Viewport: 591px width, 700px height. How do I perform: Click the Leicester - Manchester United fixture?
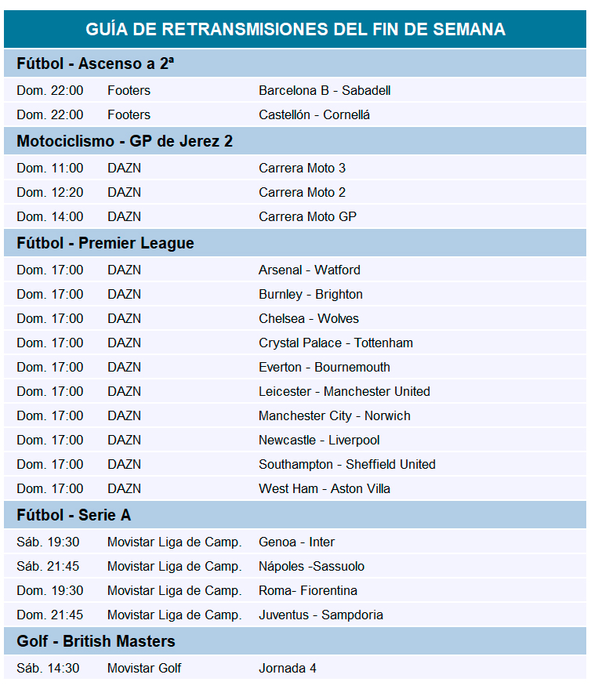(344, 392)
